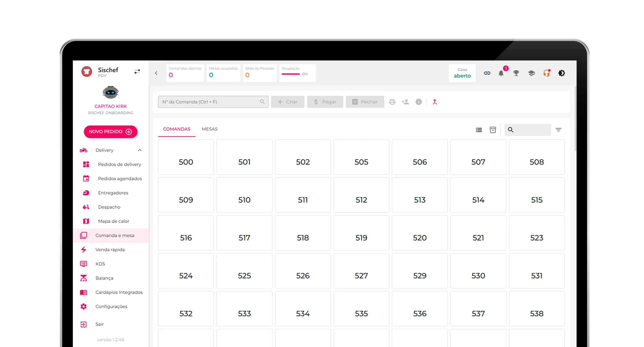Select Comanda e mesa menu item
Image resolution: width=644 pixels, height=347 pixels.
[x=111, y=236]
